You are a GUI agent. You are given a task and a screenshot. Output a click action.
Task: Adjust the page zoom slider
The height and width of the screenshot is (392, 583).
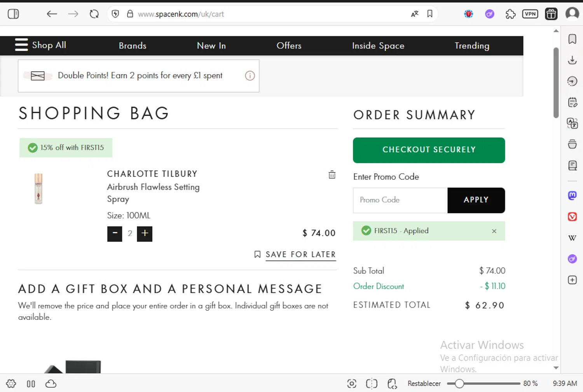tap(484, 383)
